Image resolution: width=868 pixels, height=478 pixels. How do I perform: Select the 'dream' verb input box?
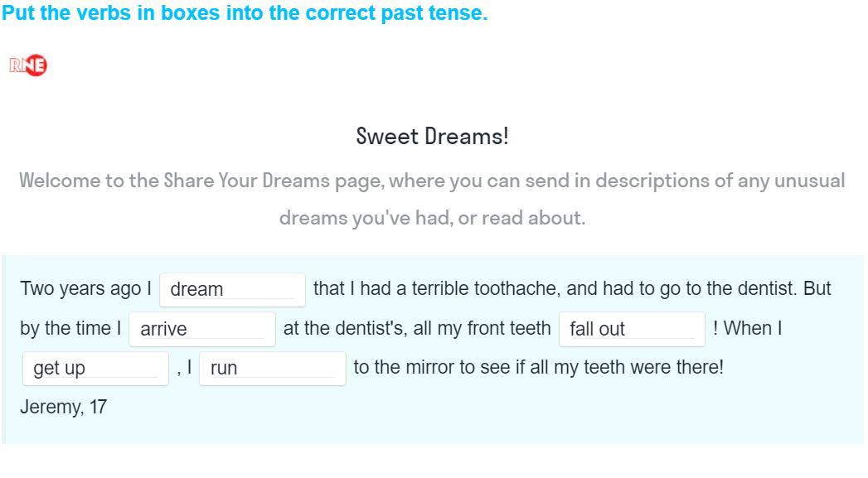232,289
